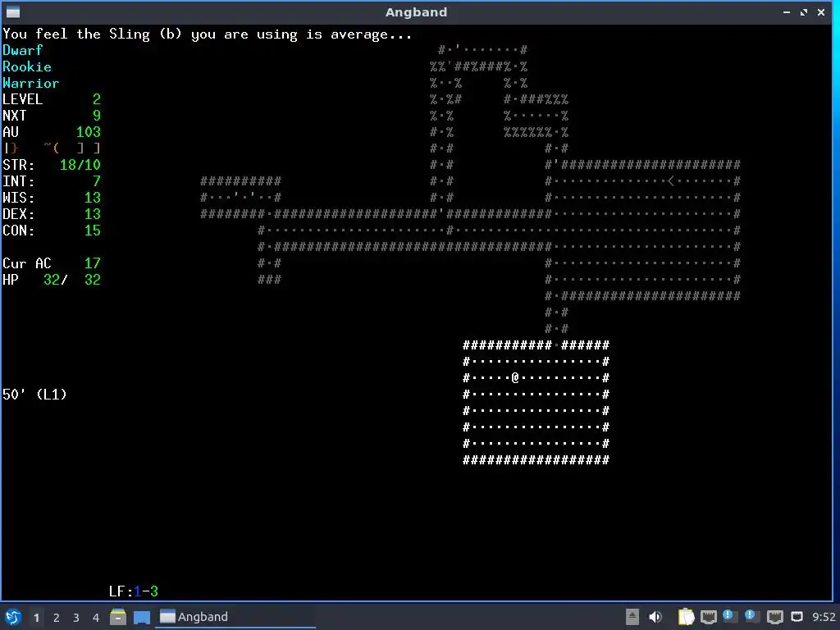Click the NXT 9 experience row
This screenshot has height=630, width=840.
[x=52, y=116]
